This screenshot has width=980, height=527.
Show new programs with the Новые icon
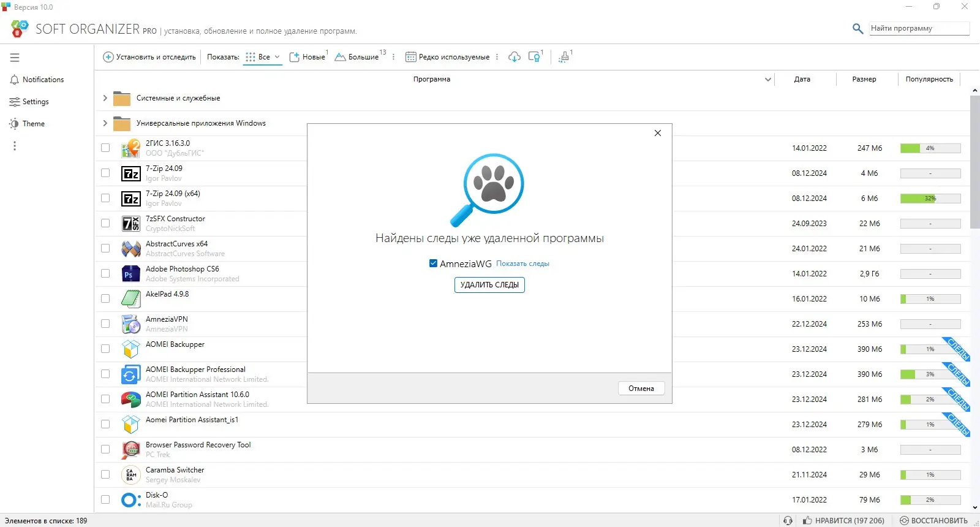pos(294,57)
